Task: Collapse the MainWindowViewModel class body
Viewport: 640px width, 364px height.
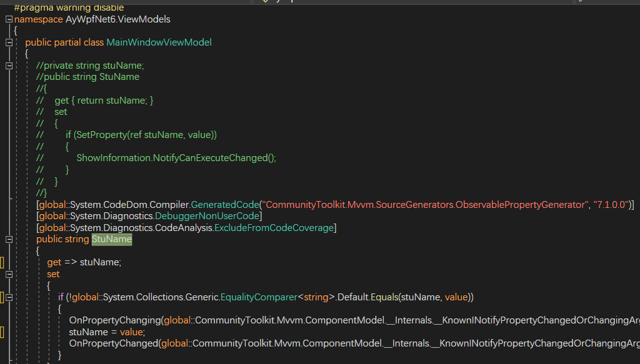Action: [8, 42]
